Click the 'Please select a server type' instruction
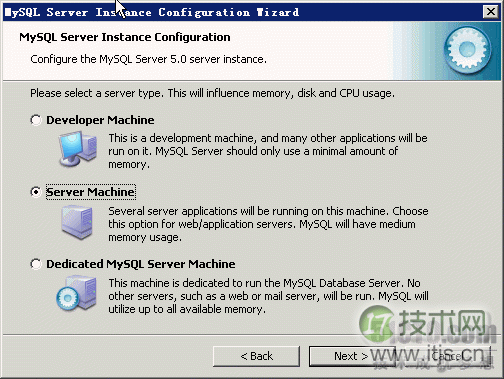This screenshot has width=504, height=379. [x=212, y=93]
